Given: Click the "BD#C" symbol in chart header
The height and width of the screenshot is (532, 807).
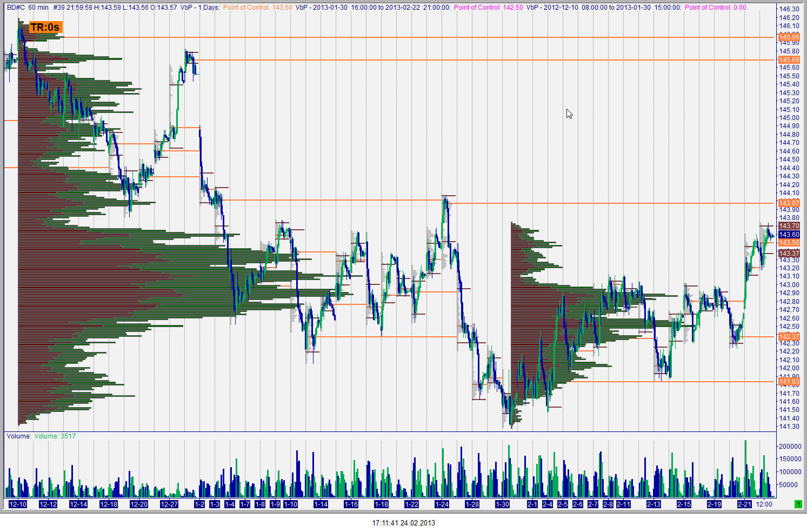Looking at the screenshot, I should tap(16, 8).
